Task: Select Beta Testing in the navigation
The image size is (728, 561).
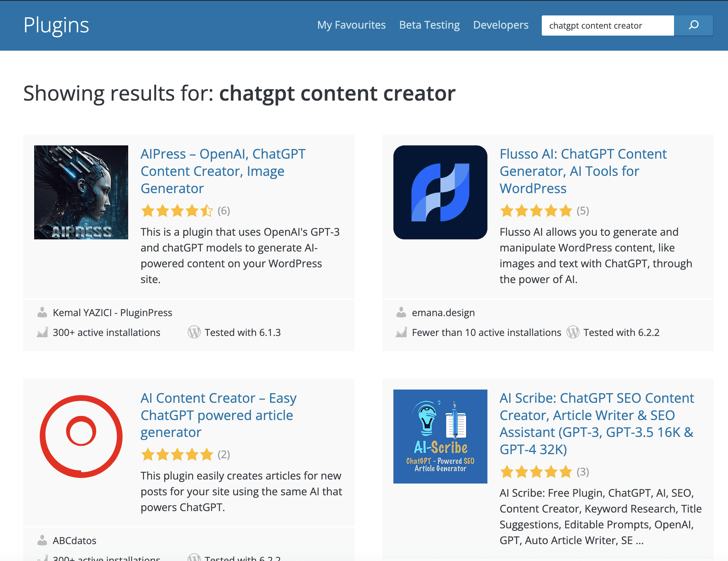Action: coord(429,25)
